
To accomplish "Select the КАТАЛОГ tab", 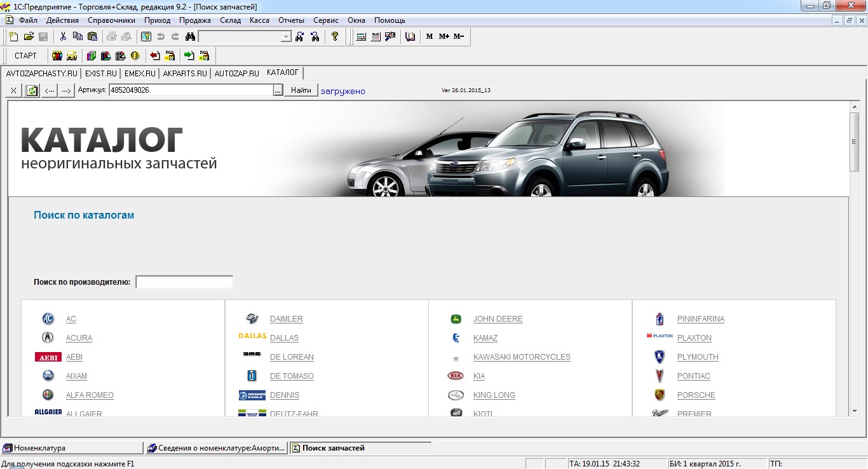I will [283, 72].
